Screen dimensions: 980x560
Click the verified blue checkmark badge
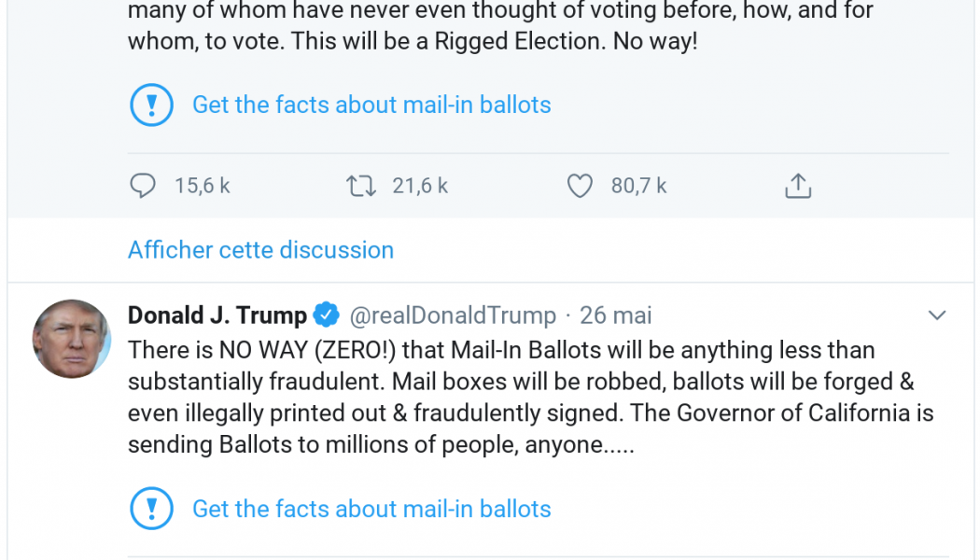point(324,315)
